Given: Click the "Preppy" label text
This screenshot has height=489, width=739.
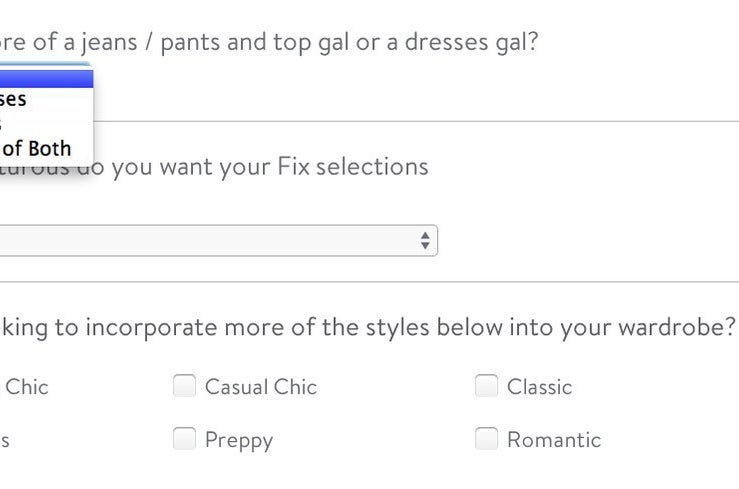Looking at the screenshot, I should pyautogui.click(x=238, y=440).
